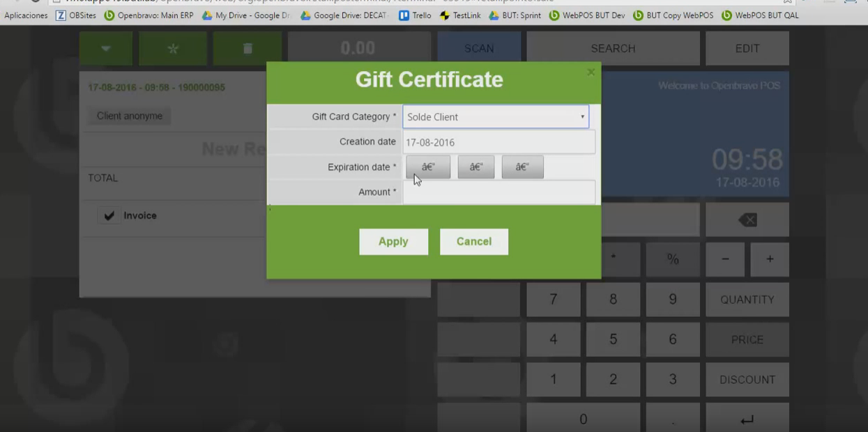Open the WebPOS BUT Dev bookmark
The height and width of the screenshot is (432, 868).
click(588, 15)
